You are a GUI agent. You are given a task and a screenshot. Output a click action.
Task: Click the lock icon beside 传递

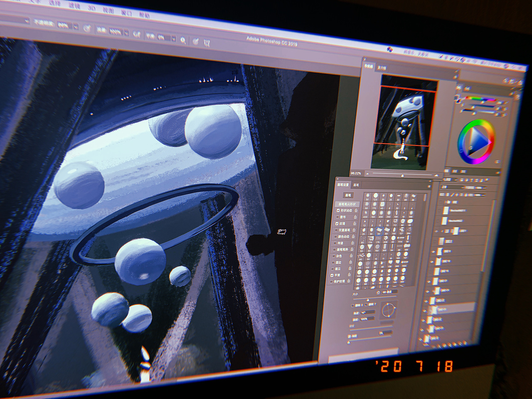click(x=353, y=243)
